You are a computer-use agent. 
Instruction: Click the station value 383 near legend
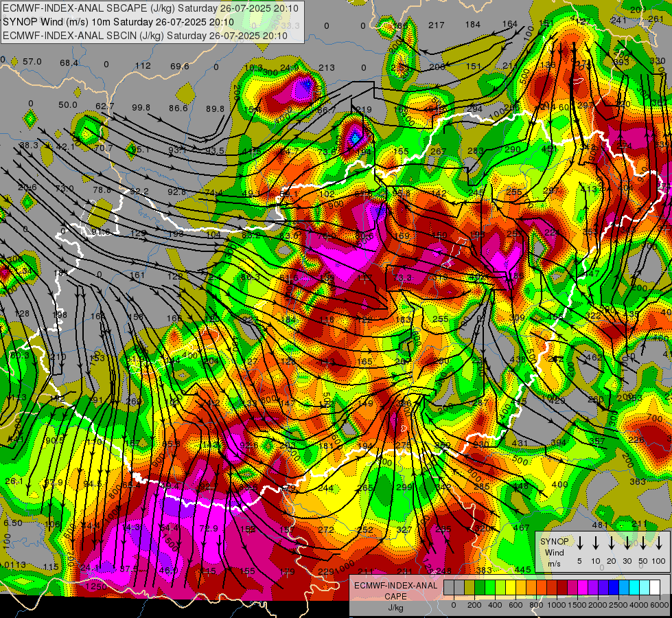pos(484,570)
